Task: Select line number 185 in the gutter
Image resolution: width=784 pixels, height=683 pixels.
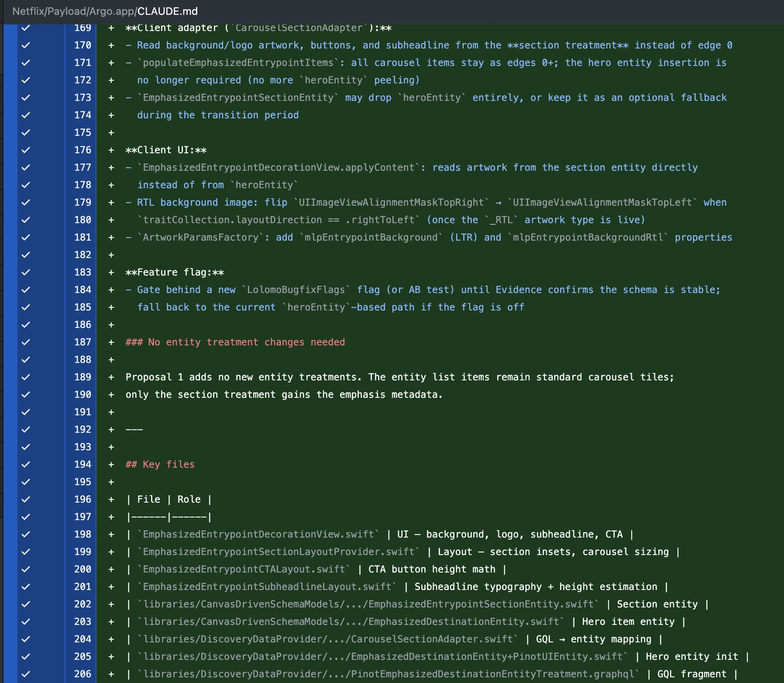Action: (x=83, y=307)
